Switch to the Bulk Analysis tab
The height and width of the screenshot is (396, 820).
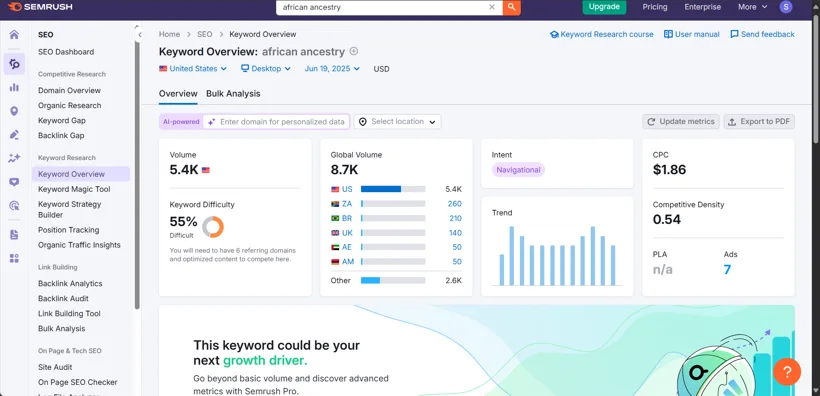tap(233, 94)
